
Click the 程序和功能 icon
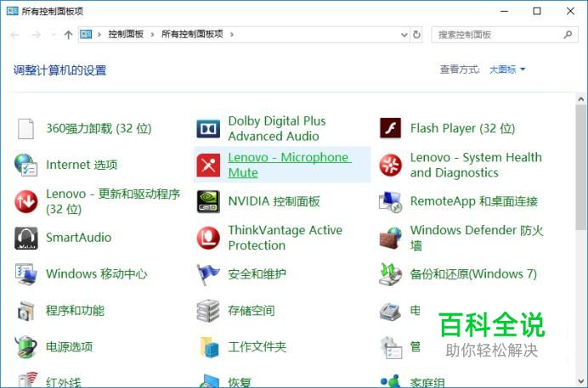click(25, 310)
